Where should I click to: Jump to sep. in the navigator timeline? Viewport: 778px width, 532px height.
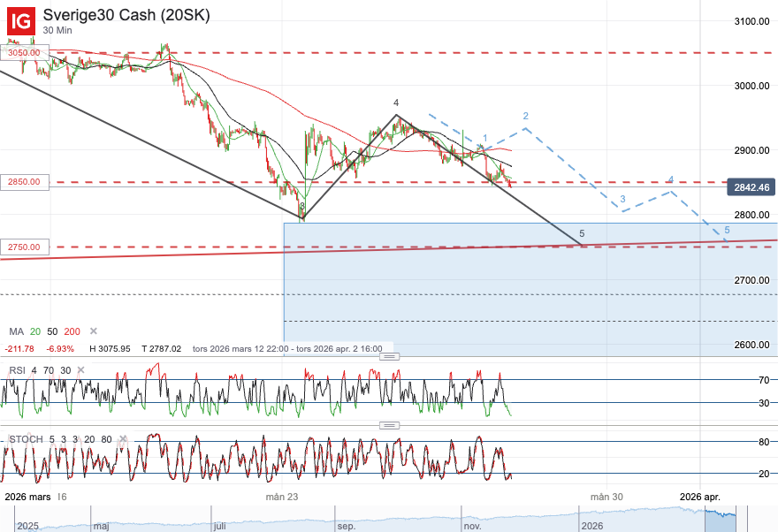(347, 526)
